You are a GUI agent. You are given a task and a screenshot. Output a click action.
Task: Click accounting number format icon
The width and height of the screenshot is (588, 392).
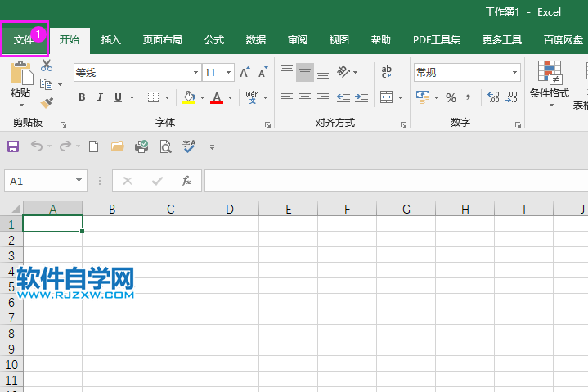pyautogui.click(x=423, y=97)
